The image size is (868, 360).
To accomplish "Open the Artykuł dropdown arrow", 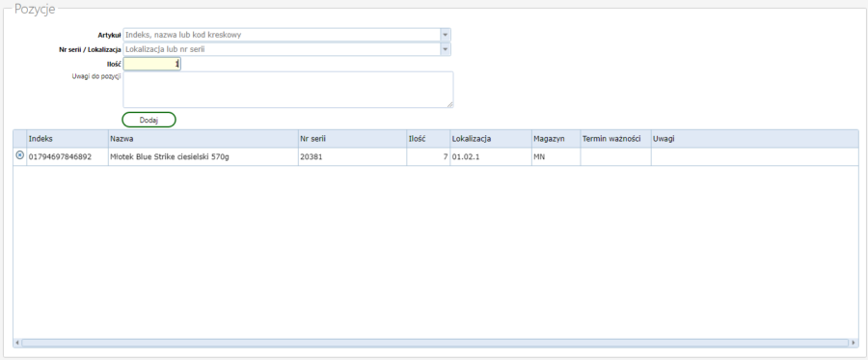I will [x=445, y=35].
